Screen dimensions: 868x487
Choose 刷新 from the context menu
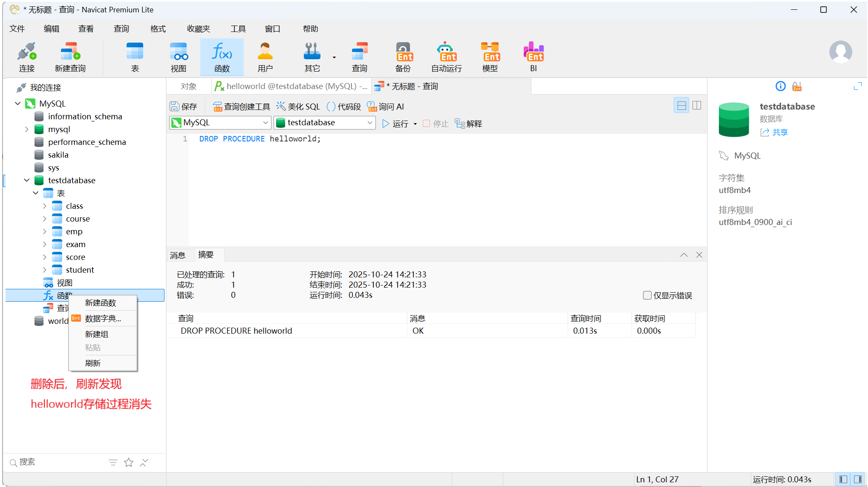coord(93,363)
